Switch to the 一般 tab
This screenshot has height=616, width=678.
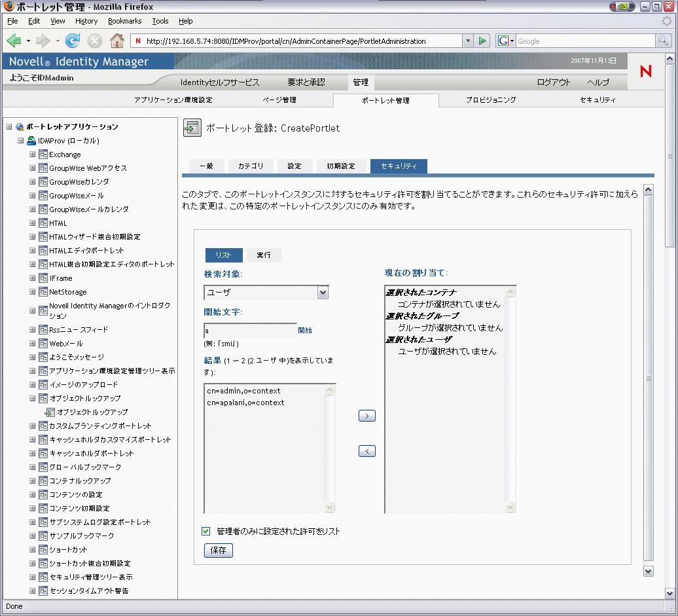[x=207, y=166]
